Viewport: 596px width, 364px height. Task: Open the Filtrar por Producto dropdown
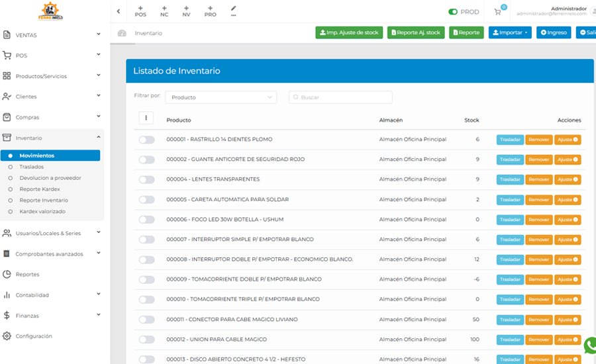[x=221, y=97]
